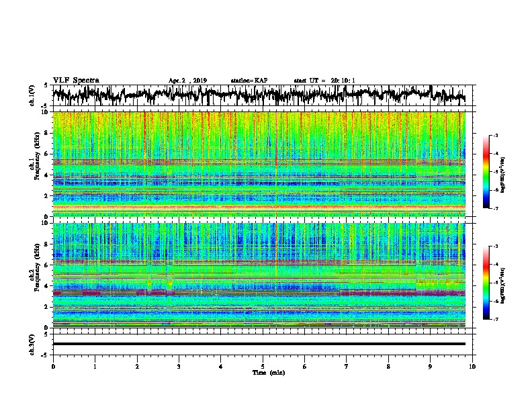Click time axis tick label "3"

pos(179,367)
